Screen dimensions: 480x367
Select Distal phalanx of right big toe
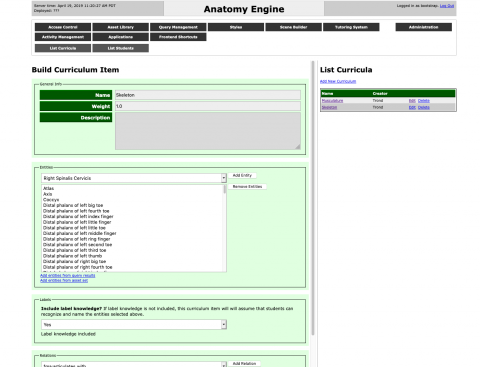click(x=75, y=262)
